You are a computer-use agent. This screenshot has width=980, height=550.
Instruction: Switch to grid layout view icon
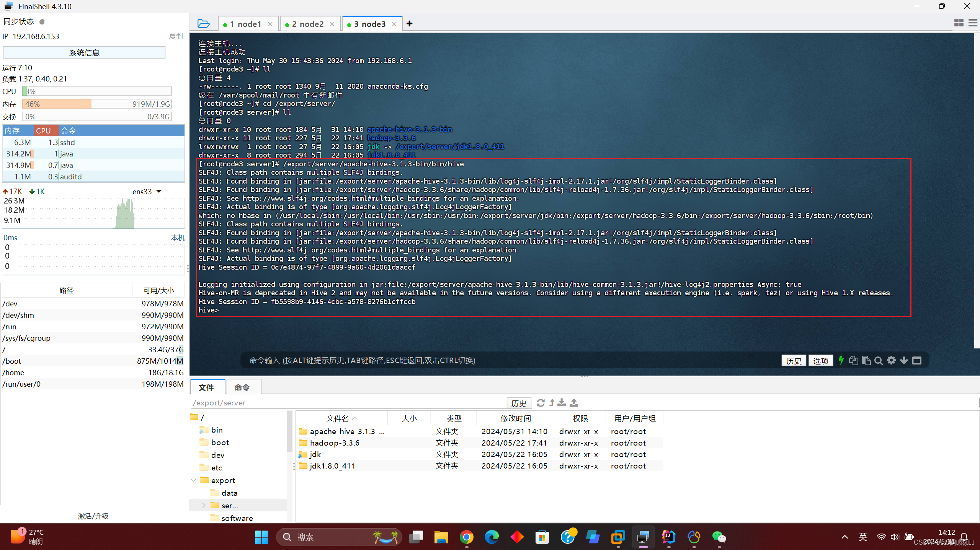pos(959,23)
